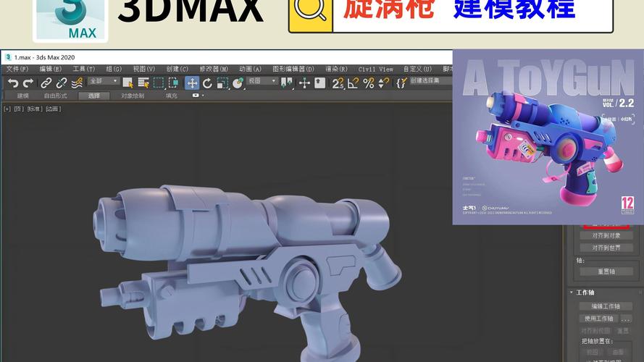This screenshot has width=644, height=362.
Task: Open the Civil View menu
Action: [375, 69]
